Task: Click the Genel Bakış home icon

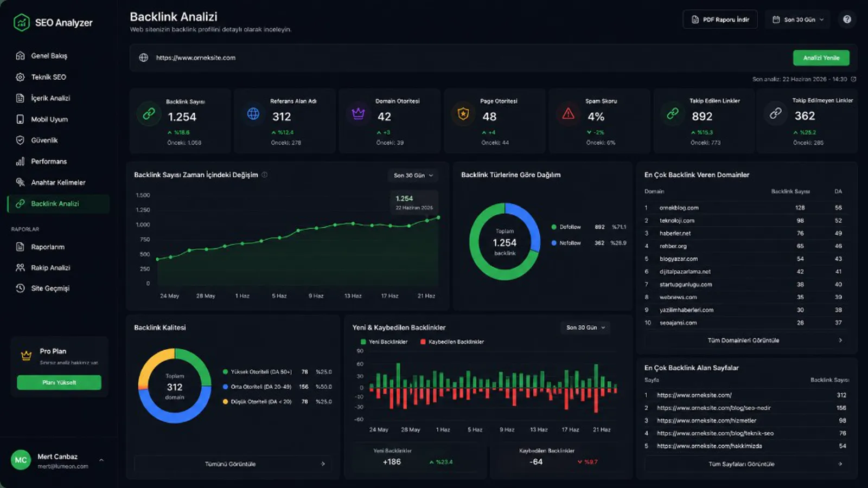Action: (20, 55)
